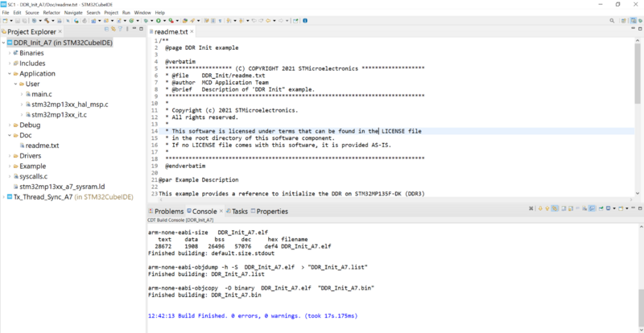Maximize the Console panel
This screenshot has width=644, height=333.
(x=640, y=208)
